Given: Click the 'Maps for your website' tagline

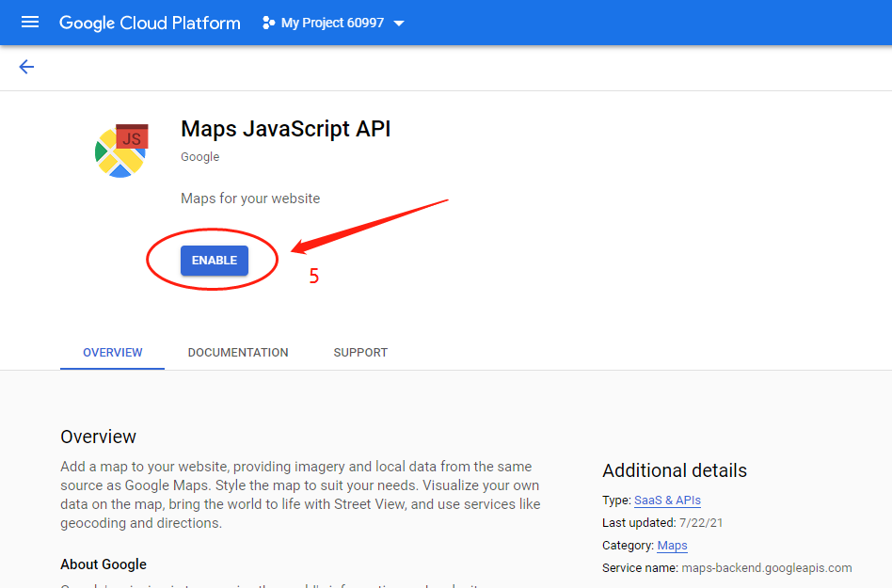Looking at the screenshot, I should pos(250,199).
